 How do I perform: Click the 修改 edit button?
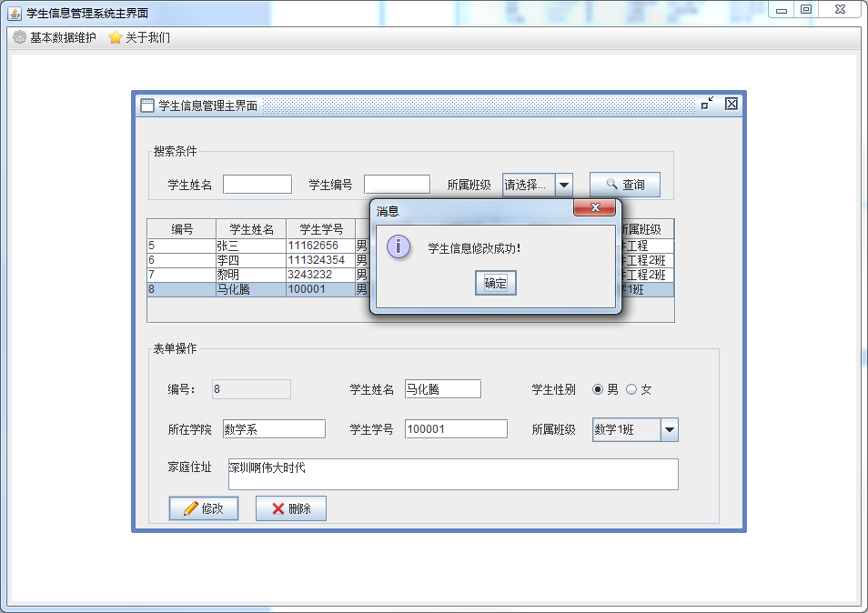pyautogui.click(x=204, y=507)
